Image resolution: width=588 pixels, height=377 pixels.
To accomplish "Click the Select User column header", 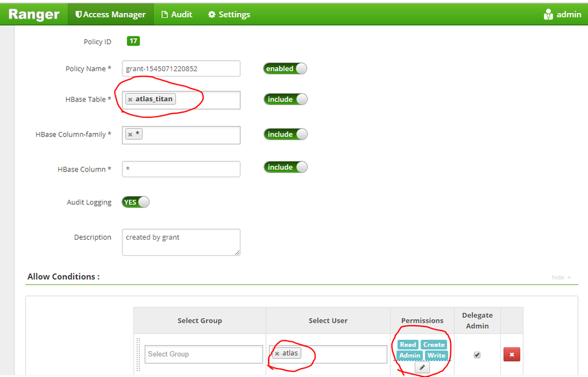I will click(328, 320).
